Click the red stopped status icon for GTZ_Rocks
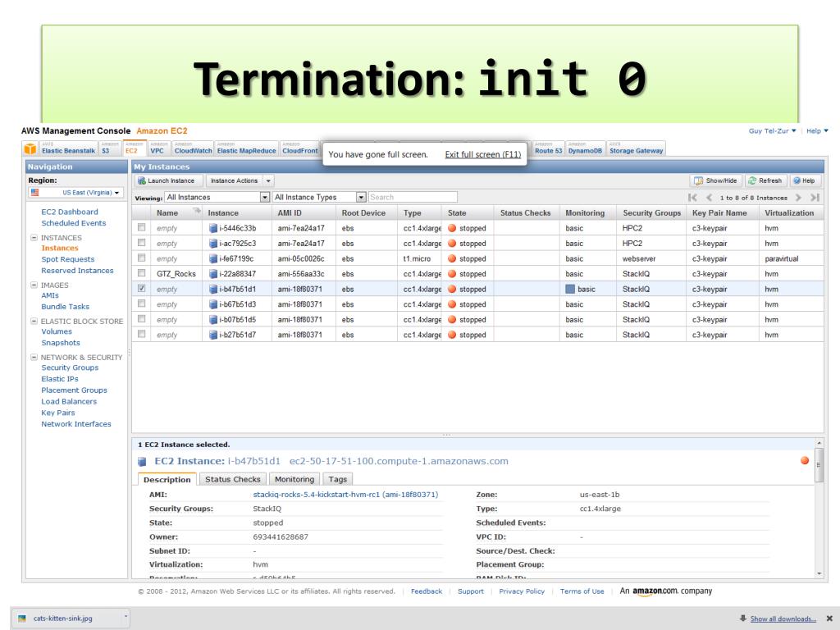This screenshot has width=840, height=630. [452, 274]
